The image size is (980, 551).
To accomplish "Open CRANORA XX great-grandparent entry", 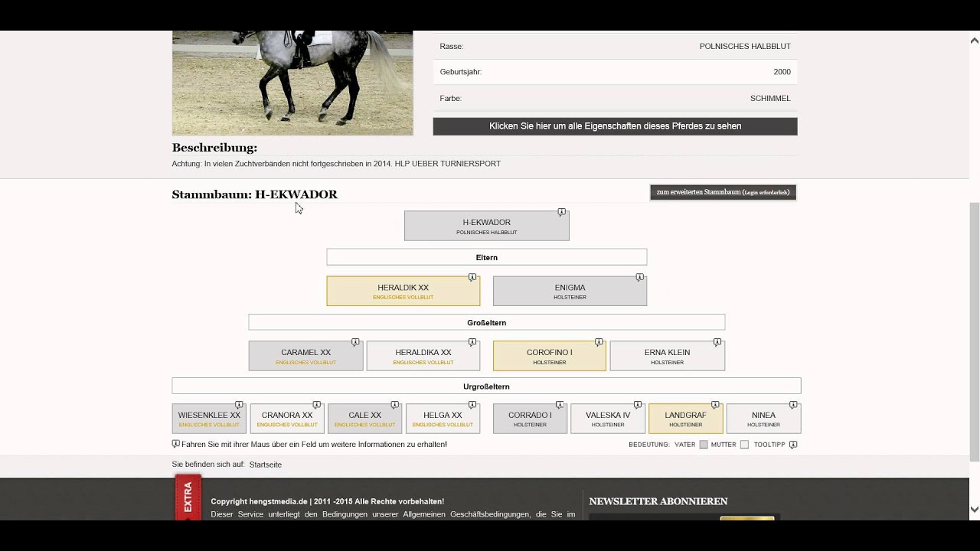I will pyautogui.click(x=287, y=419).
